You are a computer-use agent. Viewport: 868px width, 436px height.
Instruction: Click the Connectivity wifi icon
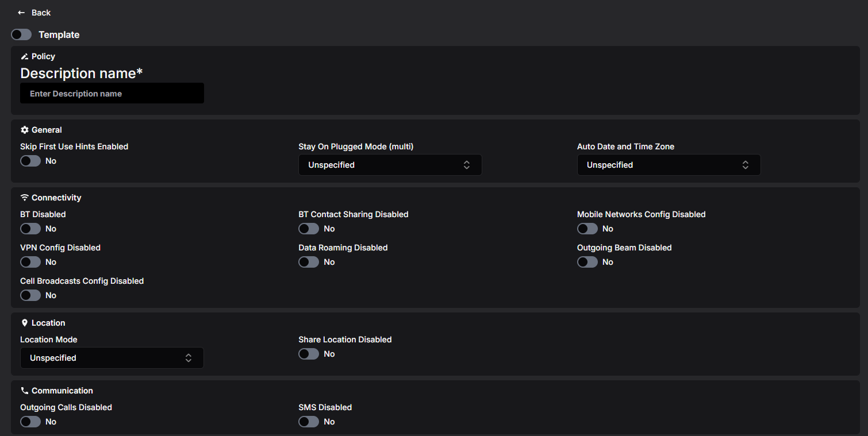pyautogui.click(x=24, y=198)
